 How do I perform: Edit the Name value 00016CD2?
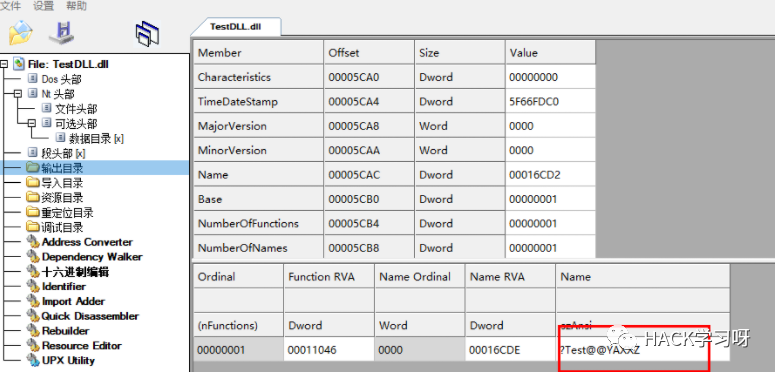[551, 175]
